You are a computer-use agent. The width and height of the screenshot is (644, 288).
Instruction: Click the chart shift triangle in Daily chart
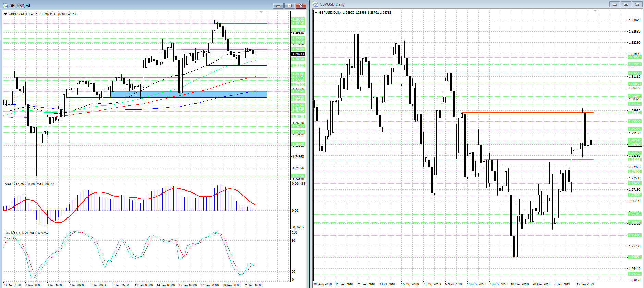point(595,11)
